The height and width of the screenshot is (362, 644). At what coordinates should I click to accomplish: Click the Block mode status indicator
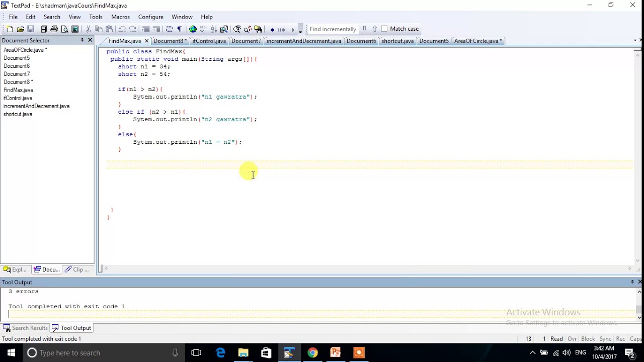[x=588, y=339]
